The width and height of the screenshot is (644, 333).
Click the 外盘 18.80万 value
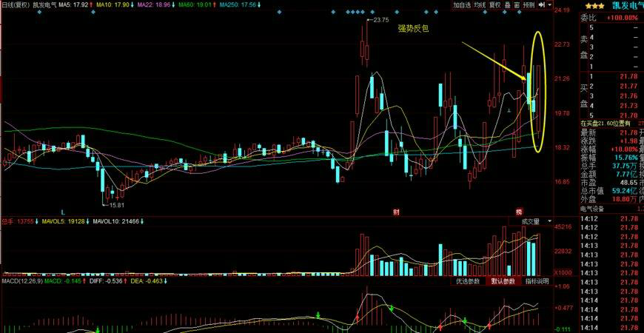point(624,199)
